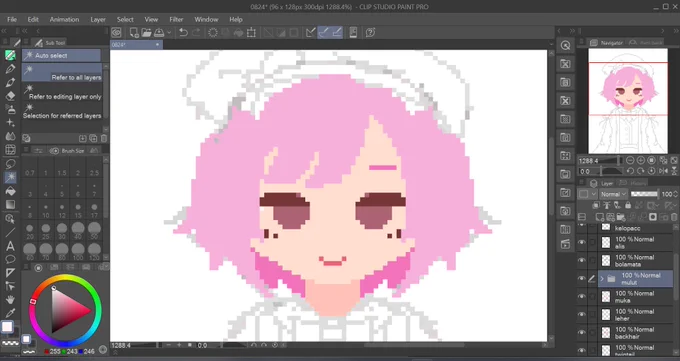Adjust opacity value stepper at 100
Screen dimensions: 680x361
tap(675, 194)
